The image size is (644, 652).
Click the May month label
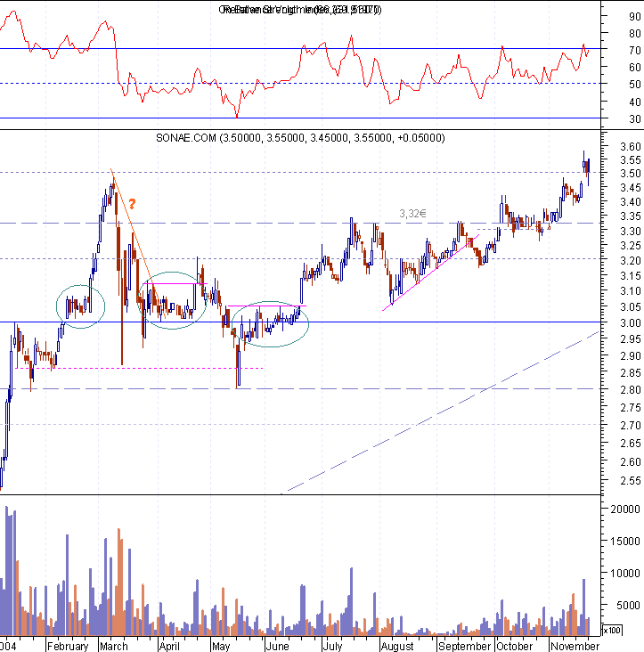tap(220, 646)
